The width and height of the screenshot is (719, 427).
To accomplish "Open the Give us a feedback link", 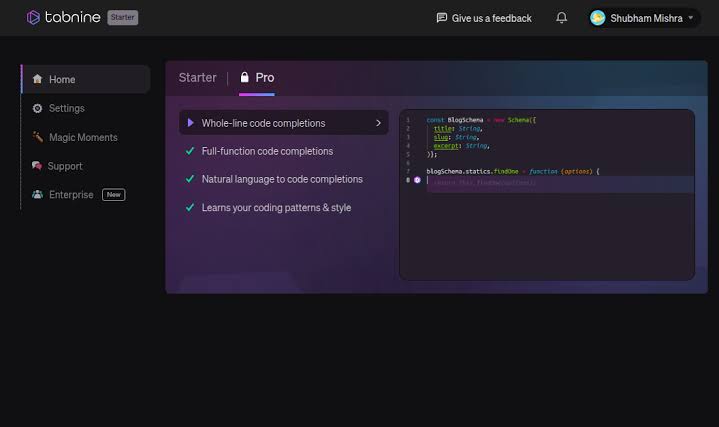I will [x=484, y=18].
